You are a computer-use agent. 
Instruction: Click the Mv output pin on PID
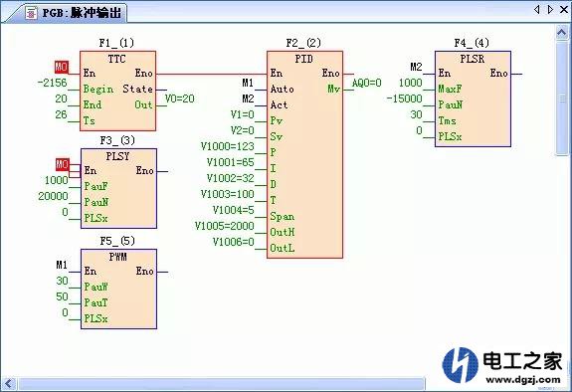point(334,90)
